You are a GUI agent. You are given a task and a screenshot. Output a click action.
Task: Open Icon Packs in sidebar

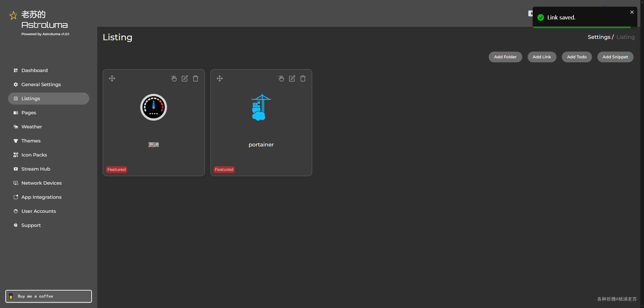[49, 155]
